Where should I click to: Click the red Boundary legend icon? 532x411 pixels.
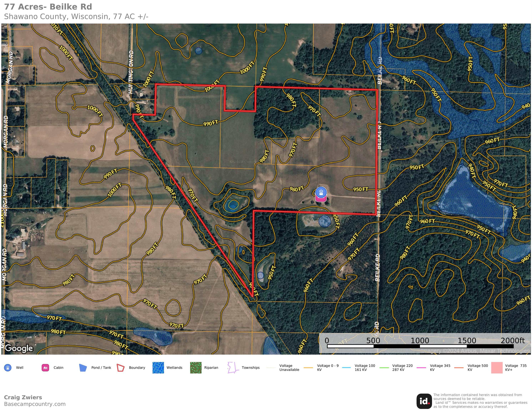121,368
